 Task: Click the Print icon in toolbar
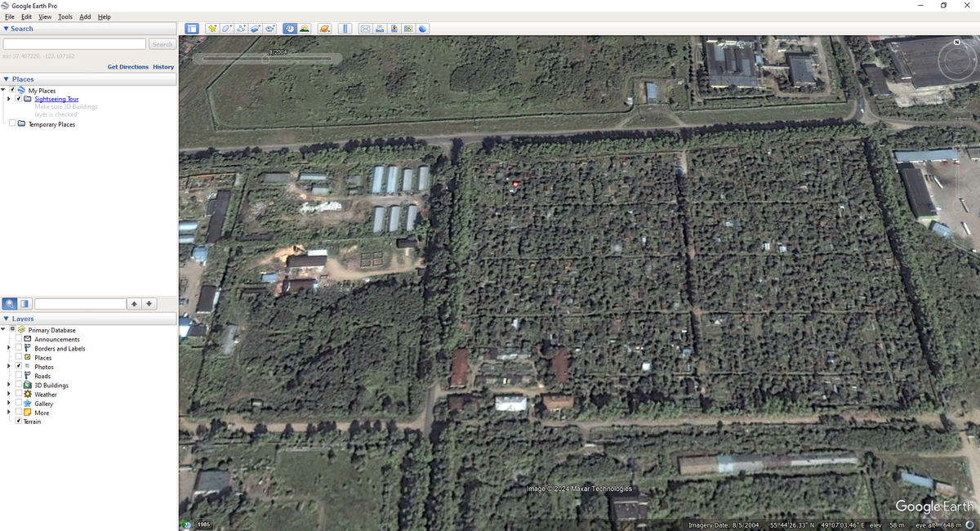380,29
